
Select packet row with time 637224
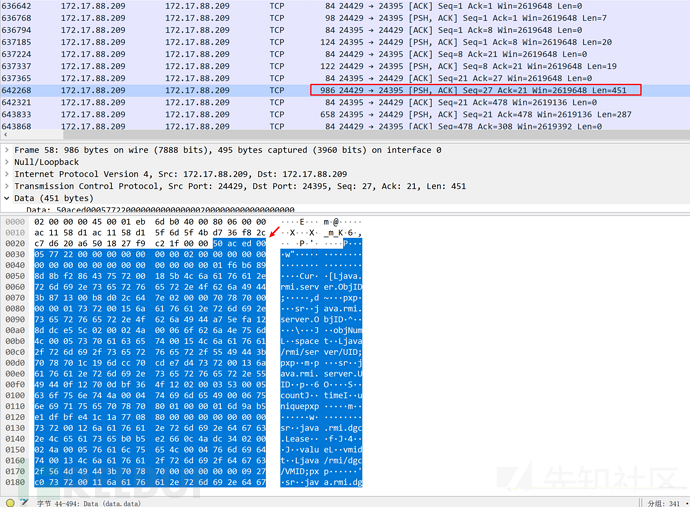click(345, 54)
